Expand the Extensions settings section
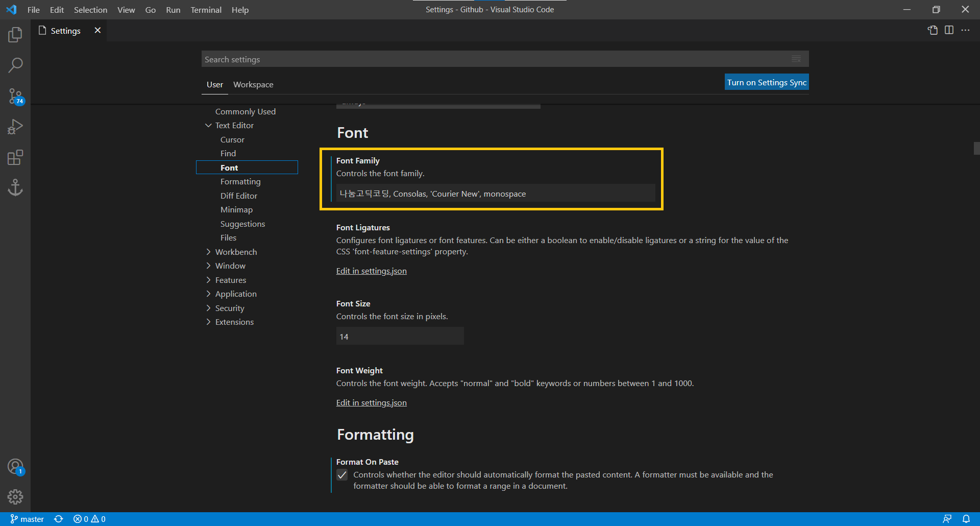The width and height of the screenshot is (980, 526). (x=208, y=322)
